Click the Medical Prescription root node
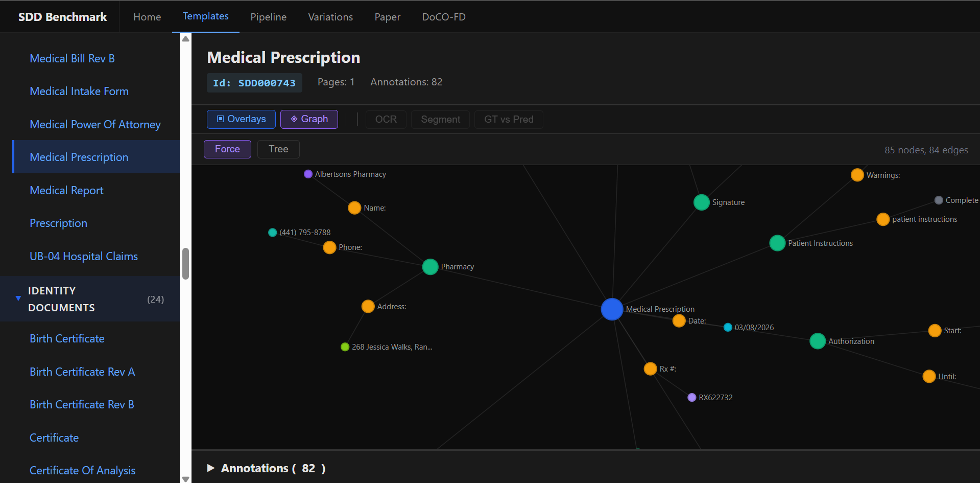Viewport: 980px width, 483px height. tap(611, 309)
